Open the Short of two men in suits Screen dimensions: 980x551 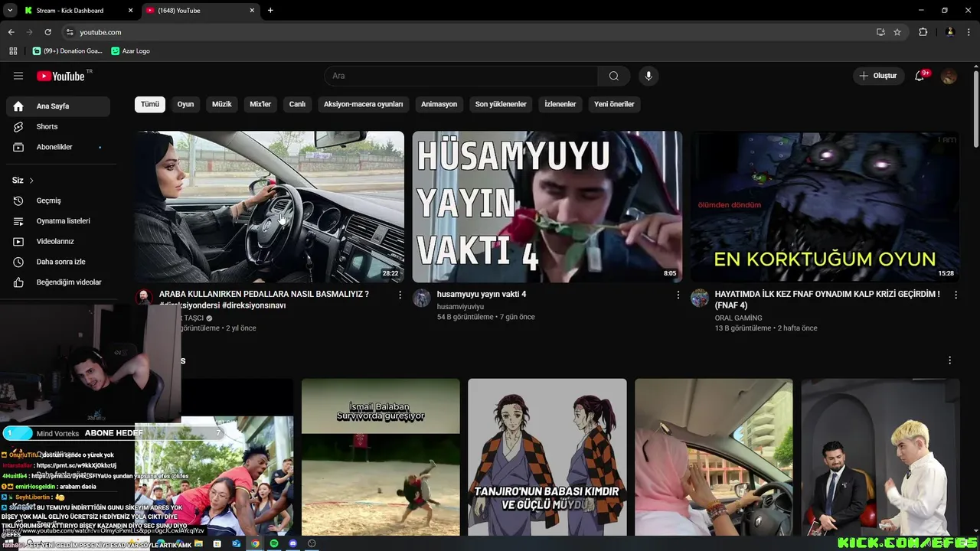point(880,457)
